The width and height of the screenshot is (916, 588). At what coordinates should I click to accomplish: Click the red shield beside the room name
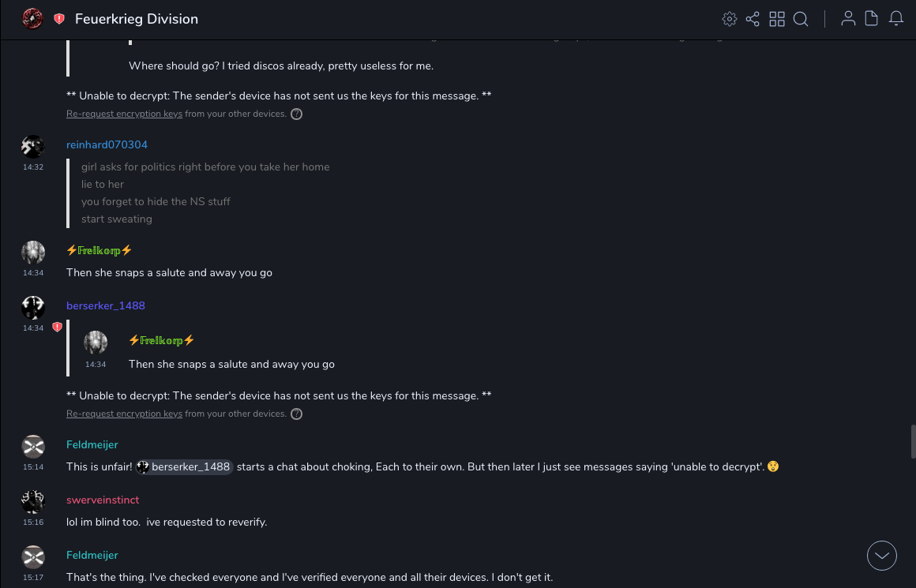coord(59,19)
